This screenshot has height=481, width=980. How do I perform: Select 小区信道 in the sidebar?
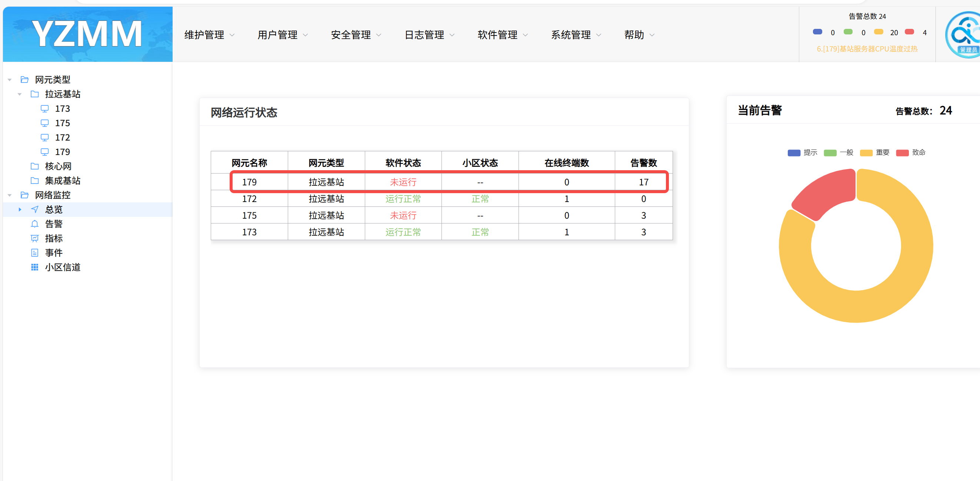pyautogui.click(x=63, y=267)
